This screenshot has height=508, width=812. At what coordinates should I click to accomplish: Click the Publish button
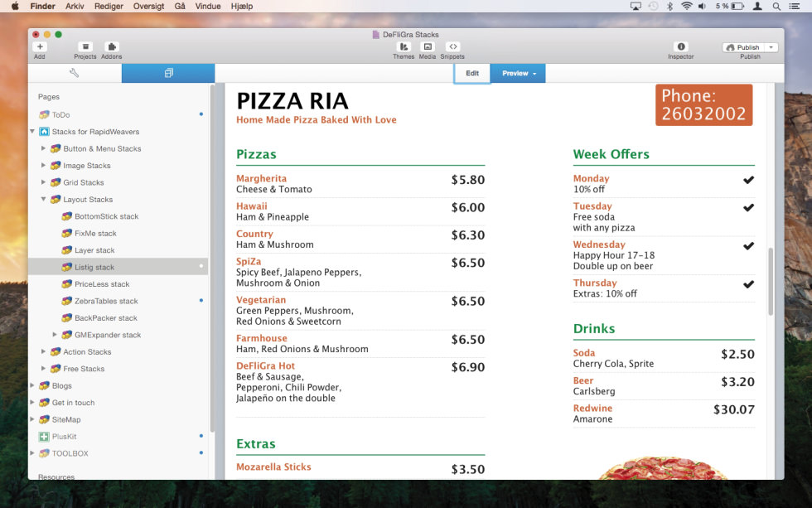(744, 47)
